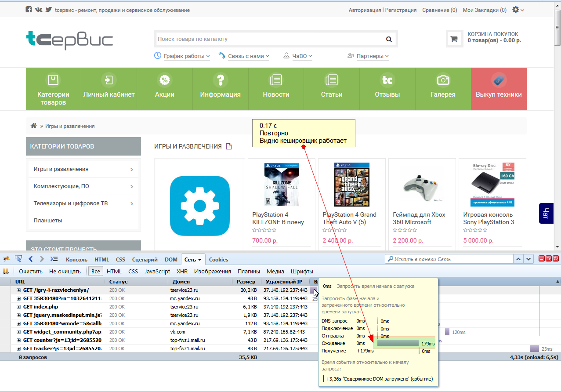Viewport: 561px width, 392px height.
Task: Click the Firebug bug icon
Action: click(x=6, y=259)
